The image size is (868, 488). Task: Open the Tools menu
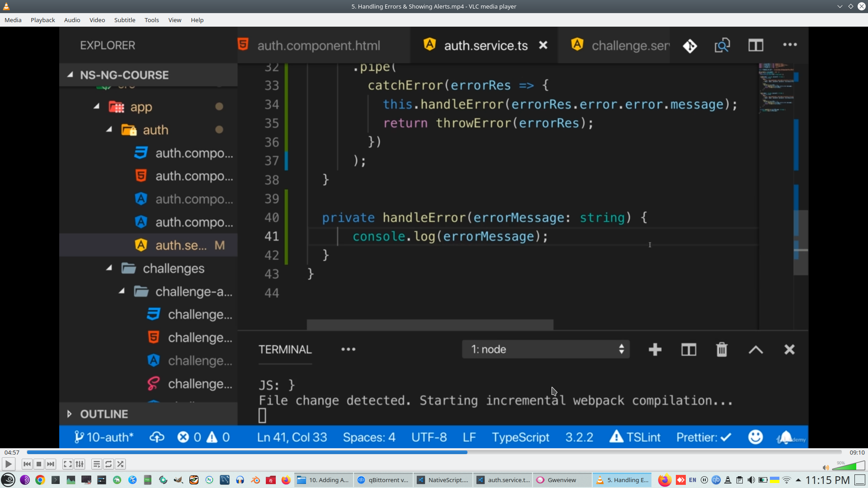(x=151, y=20)
